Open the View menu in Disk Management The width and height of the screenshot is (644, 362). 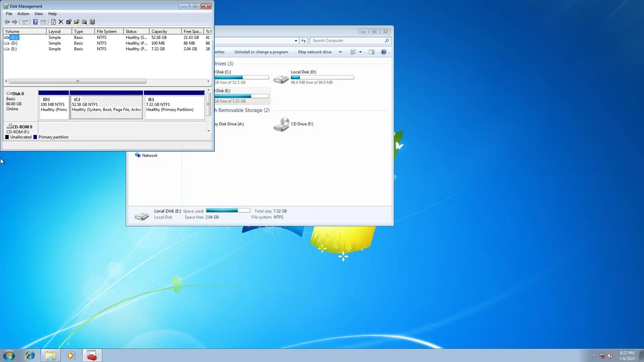coord(39,14)
